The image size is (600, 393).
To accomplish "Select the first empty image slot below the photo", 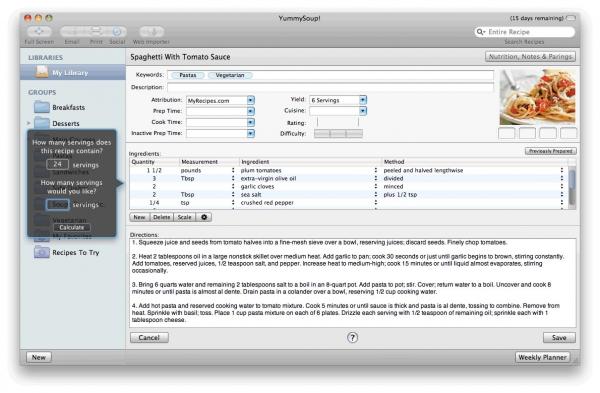I will pyautogui.click(x=507, y=133).
